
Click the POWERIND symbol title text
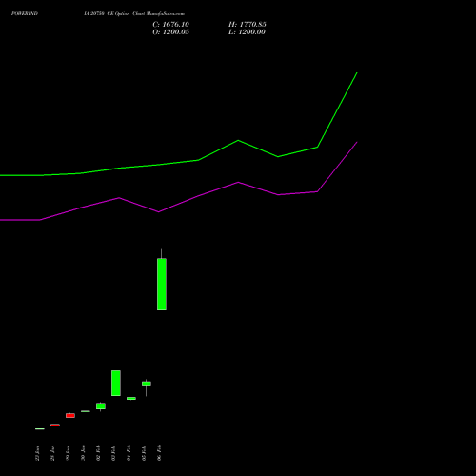[25, 13]
